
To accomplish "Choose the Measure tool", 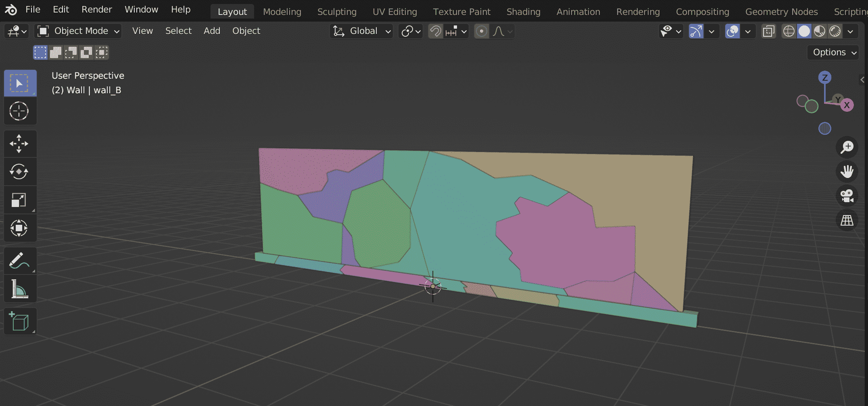I will (20, 289).
